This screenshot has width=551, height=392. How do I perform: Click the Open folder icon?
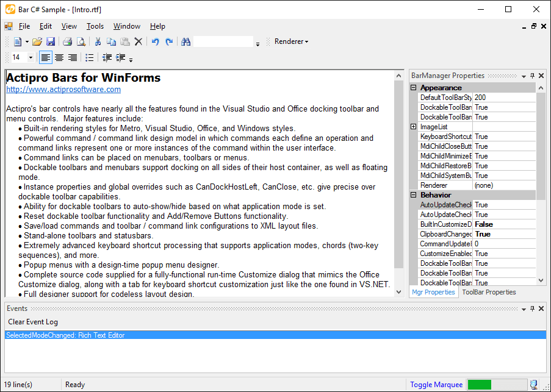click(x=37, y=42)
